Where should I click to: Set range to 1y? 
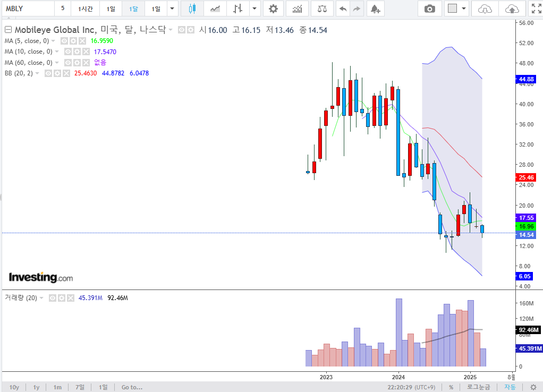[x=36, y=387]
